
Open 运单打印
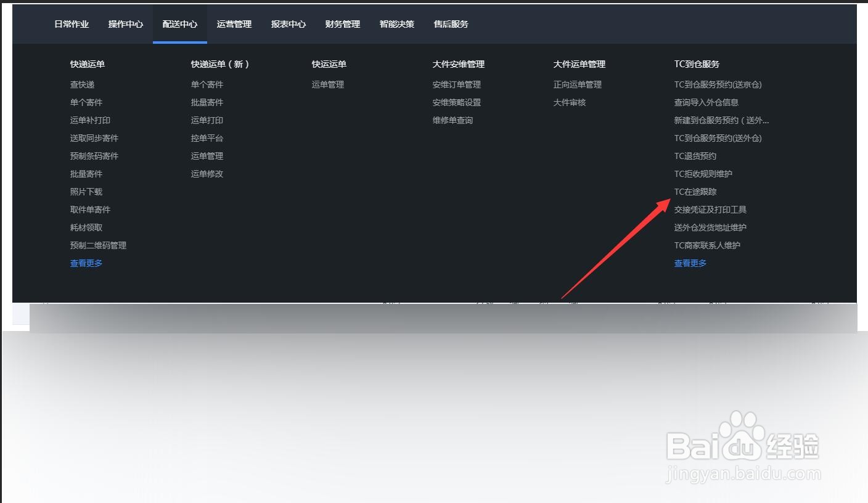pyautogui.click(x=207, y=120)
